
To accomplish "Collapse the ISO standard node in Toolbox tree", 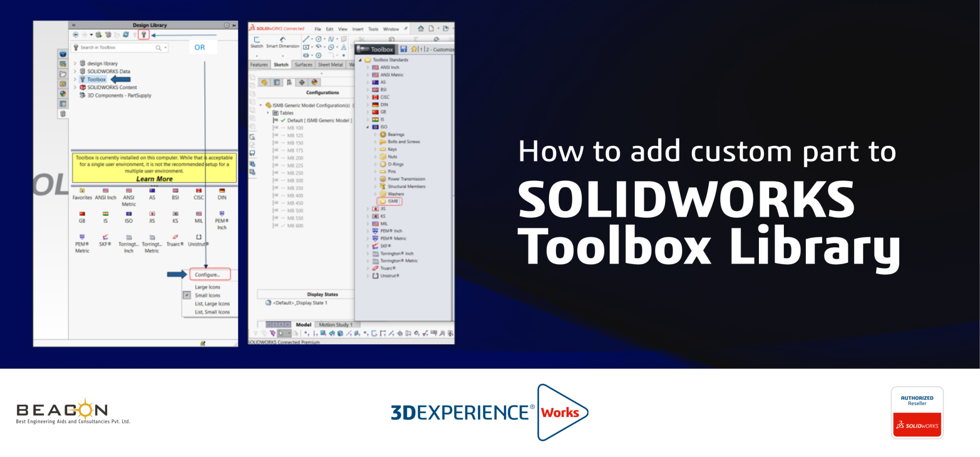I will [x=367, y=127].
